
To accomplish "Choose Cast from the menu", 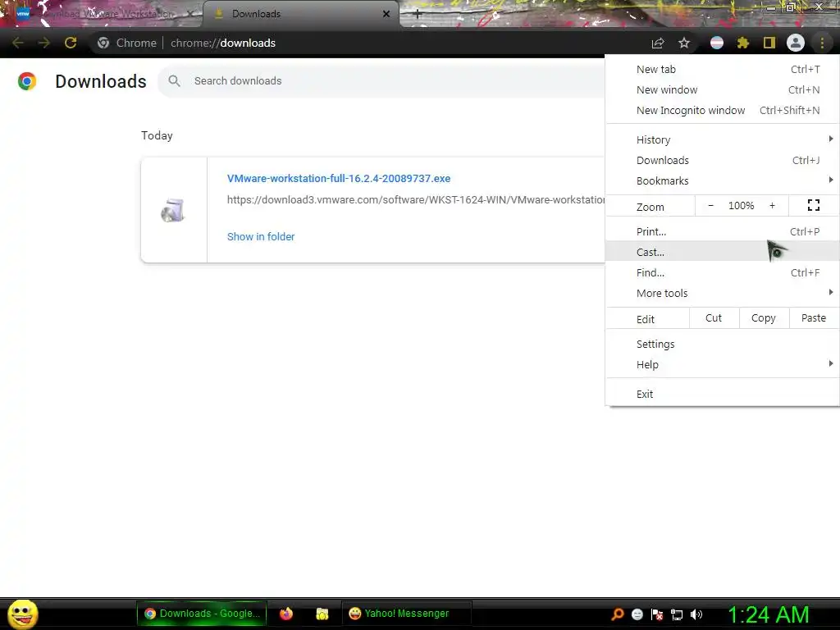I will pyautogui.click(x=722, y=252).
